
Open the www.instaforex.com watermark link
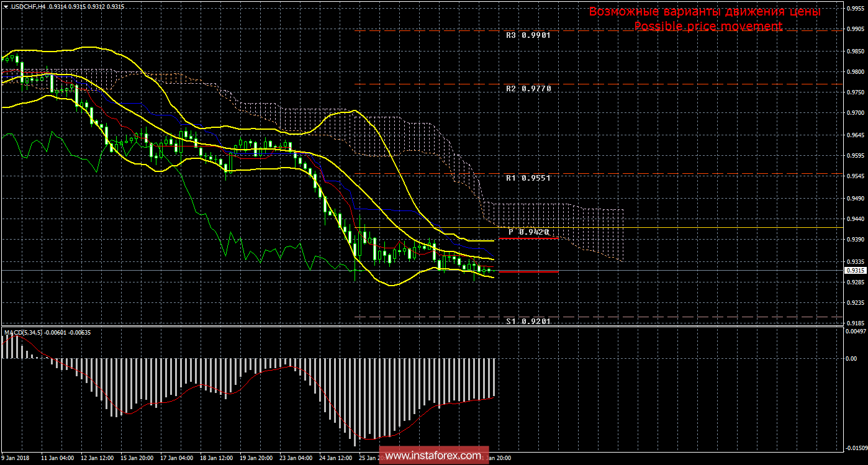(x=433, y=456)
